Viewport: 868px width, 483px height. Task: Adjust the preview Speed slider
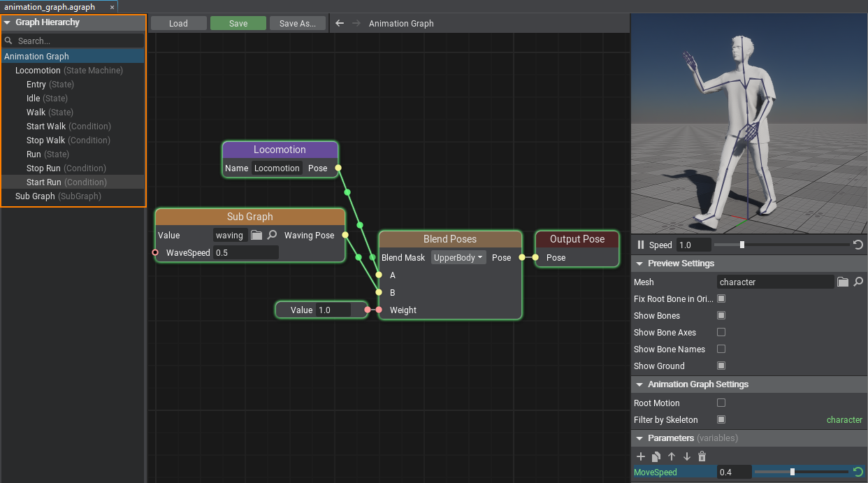782,245
